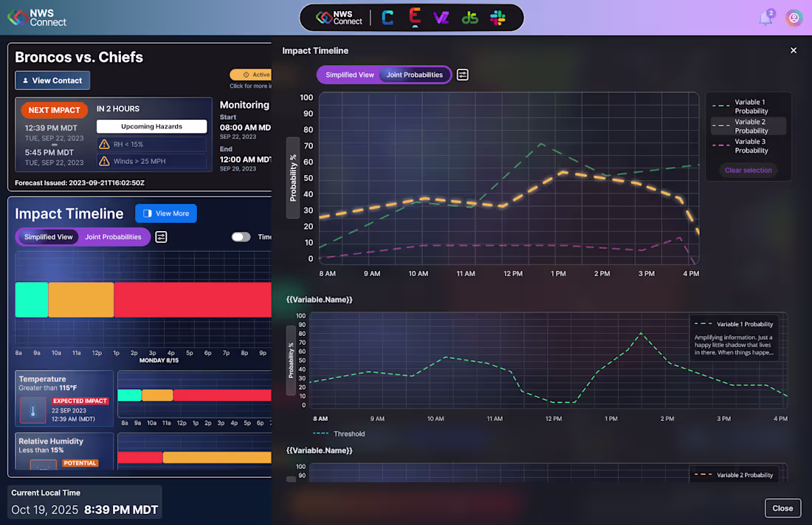
Task: Click red segment in Temperature timeline row
Action: (x=222, y=396)
